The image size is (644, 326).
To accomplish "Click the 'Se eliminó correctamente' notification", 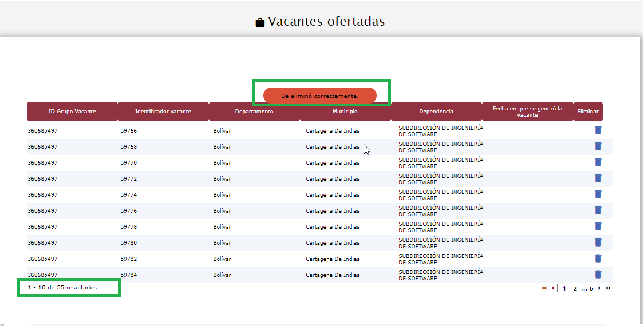I will tap(320, 96).
